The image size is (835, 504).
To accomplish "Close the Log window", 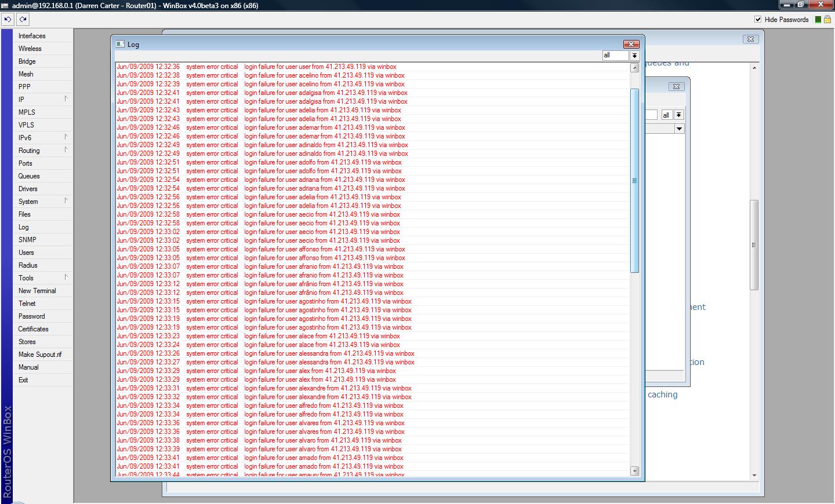I will (631, 44).
